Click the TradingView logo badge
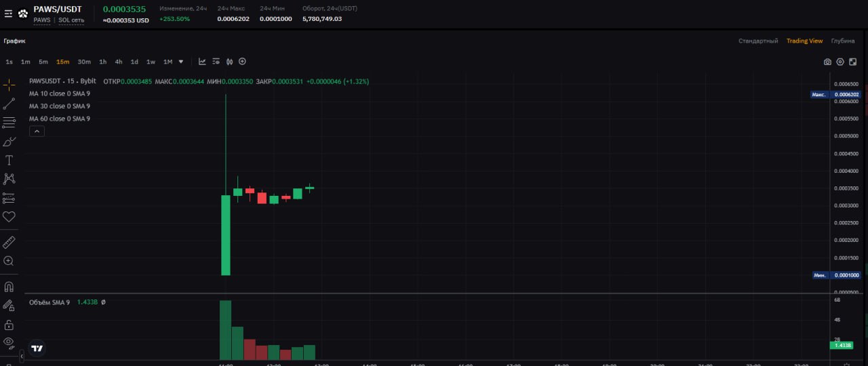Screen dimensions: 868x366 [x=37, y=348]
